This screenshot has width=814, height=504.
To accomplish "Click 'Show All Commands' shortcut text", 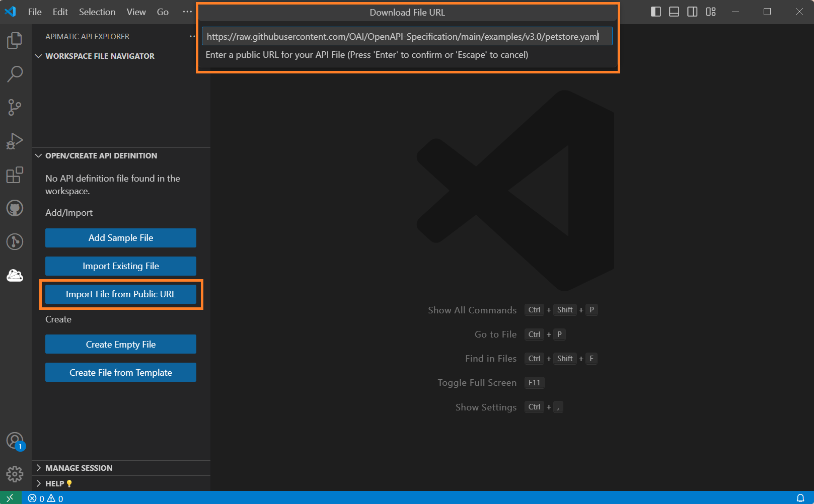I will (x=472, y=310).
